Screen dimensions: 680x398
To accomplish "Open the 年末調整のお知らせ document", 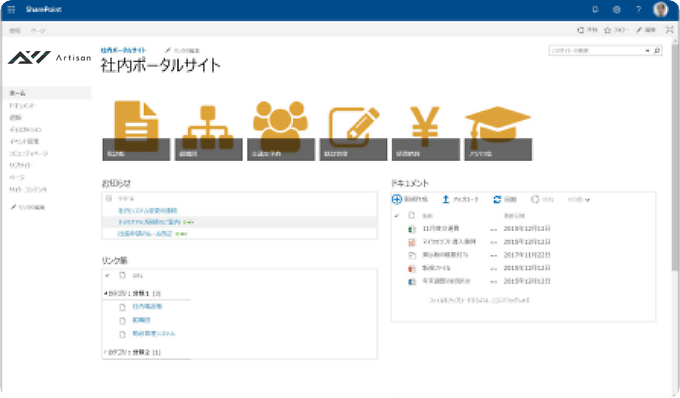I will [x=447, y=281].
